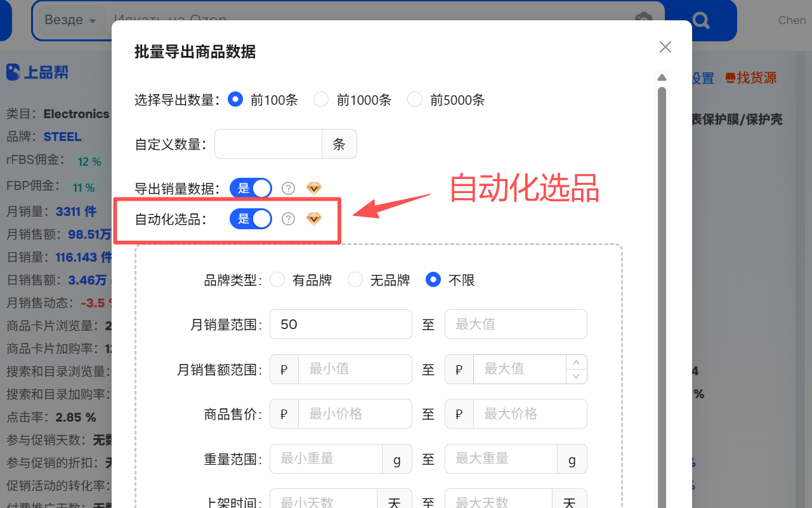
Task: Select 不限 brand type
Action: (x=433, y=280)
